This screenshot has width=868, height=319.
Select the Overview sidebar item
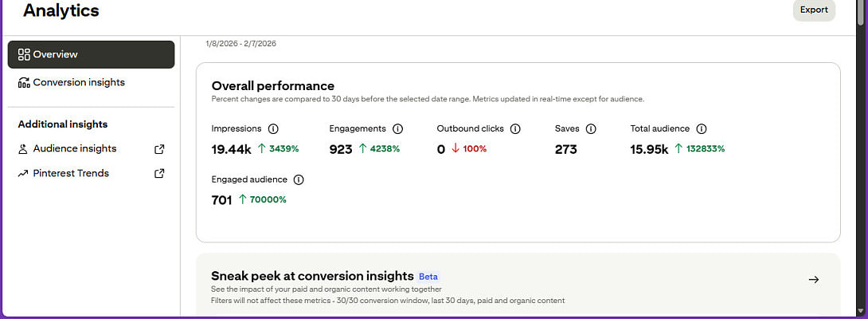pos(91,54)
